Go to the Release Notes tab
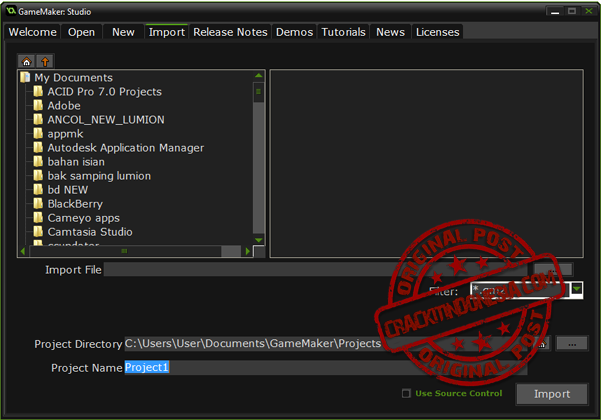This screenshot has width=601, height=420. click(x=230, y=32)
